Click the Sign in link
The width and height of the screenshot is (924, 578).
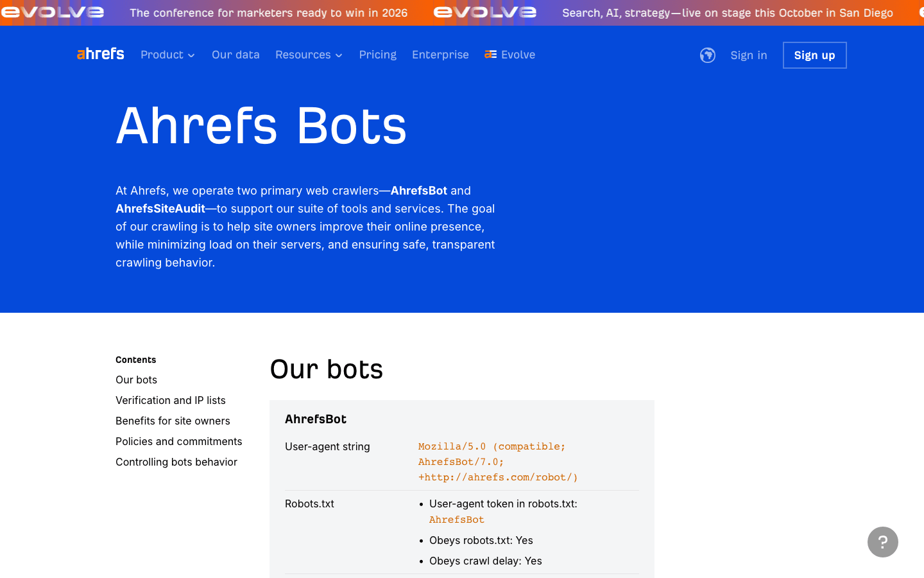pyautogui.click(x=748, y=55)
